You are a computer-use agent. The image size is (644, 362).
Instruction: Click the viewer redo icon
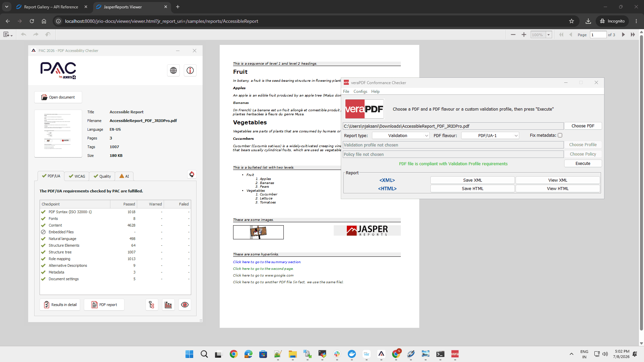pos(36,35)
